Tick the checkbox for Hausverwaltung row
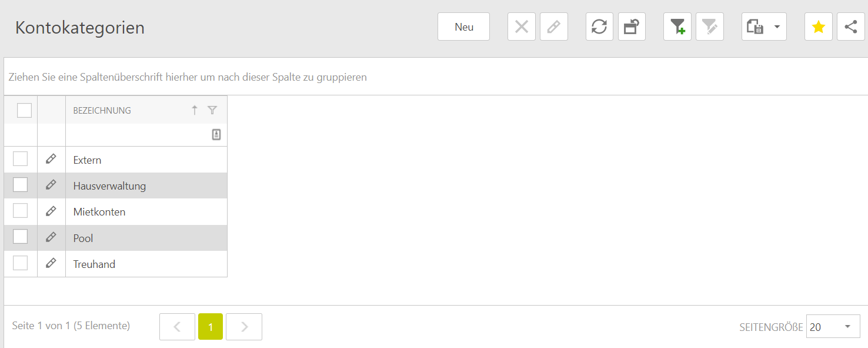This screenshot has width=868, height=348. click(x=21, y=185)
